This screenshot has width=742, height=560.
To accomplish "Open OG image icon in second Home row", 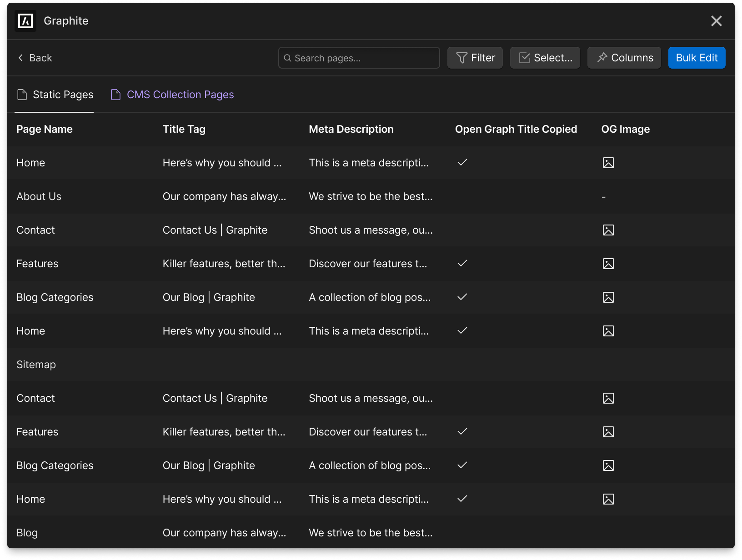I will pos(608,331).
